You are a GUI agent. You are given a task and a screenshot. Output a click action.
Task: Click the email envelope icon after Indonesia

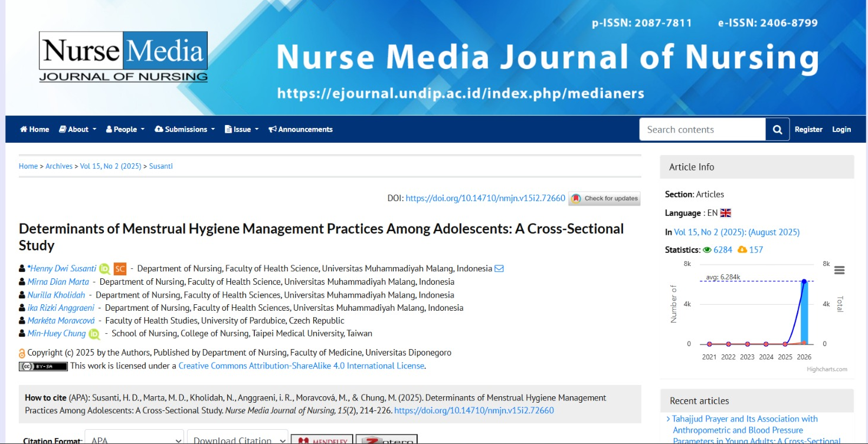click(x=499, y=269)
